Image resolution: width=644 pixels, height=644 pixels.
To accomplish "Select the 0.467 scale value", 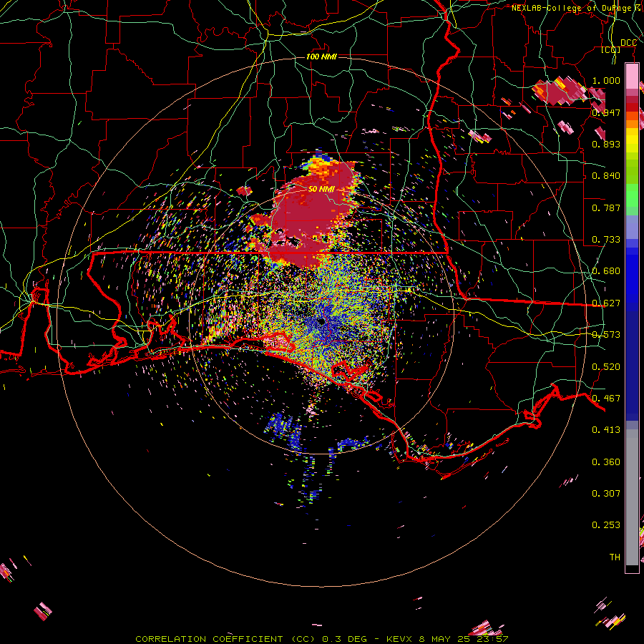I will 606,399.
